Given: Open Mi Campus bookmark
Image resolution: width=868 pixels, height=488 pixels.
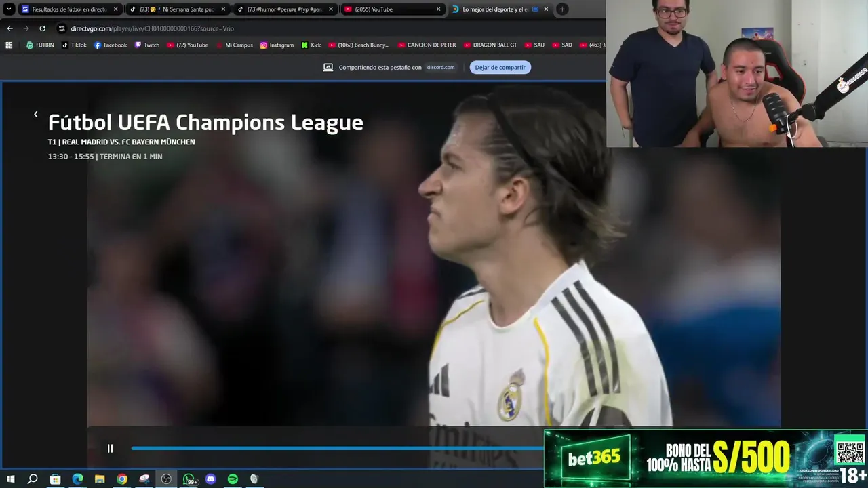Looking at the screenshot, I should (x=234, y=45).
